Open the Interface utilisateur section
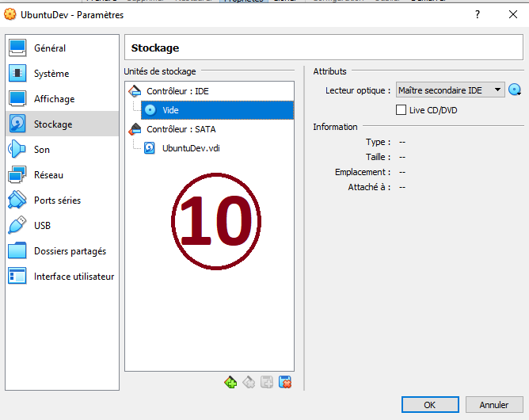 pyautogui.click(x=74, y=277)
